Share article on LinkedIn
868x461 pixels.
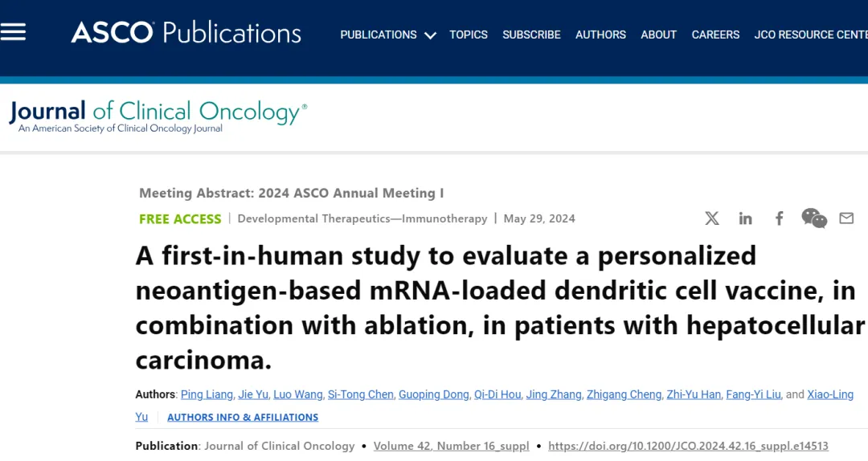[746, 218]
